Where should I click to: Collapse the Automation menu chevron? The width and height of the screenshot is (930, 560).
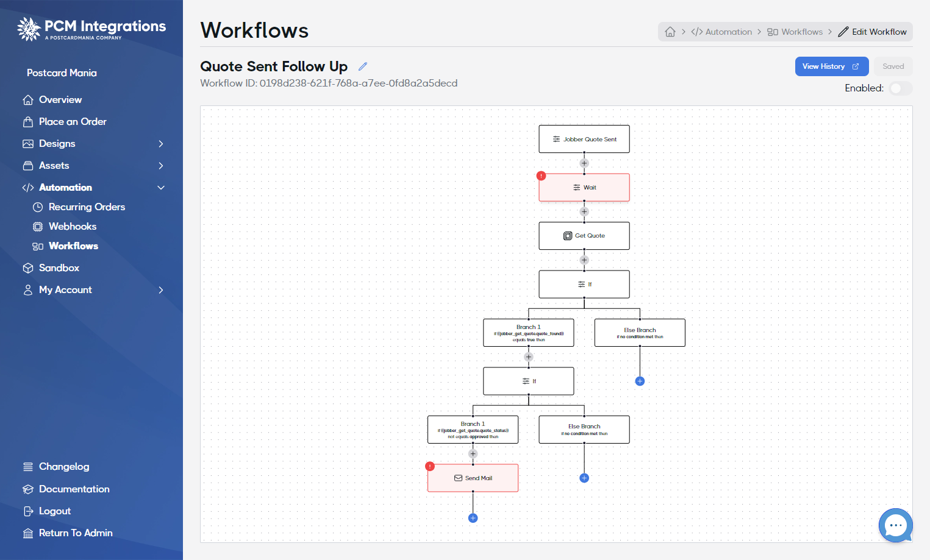tap(161, 188)
